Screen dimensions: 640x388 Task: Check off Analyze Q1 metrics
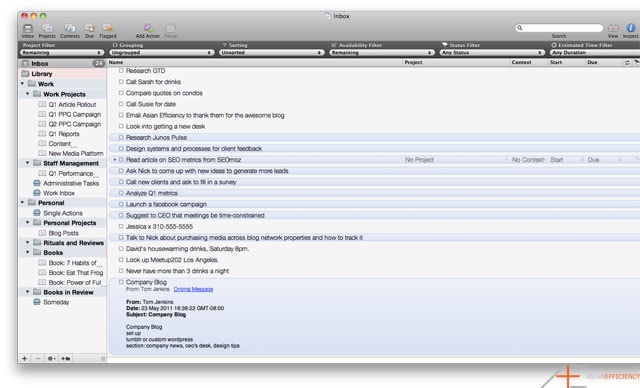point(121,193)
